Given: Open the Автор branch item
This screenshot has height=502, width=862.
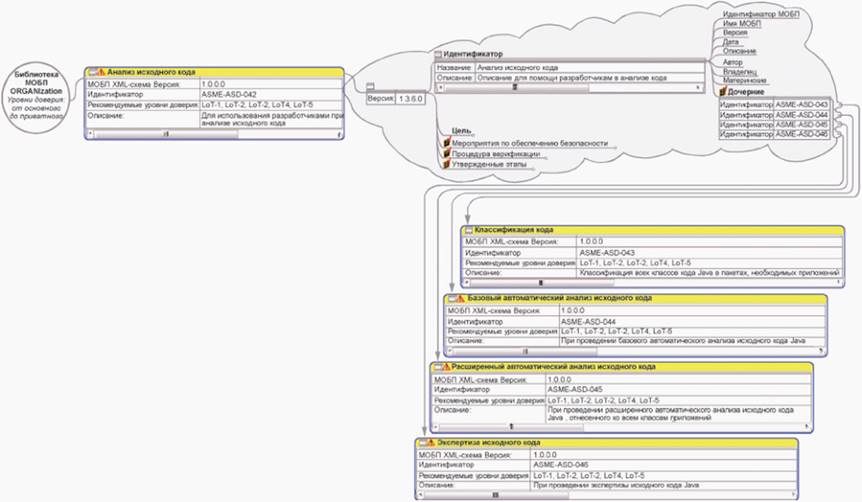Looking at the screenshot, I should [x=733, y=62].
